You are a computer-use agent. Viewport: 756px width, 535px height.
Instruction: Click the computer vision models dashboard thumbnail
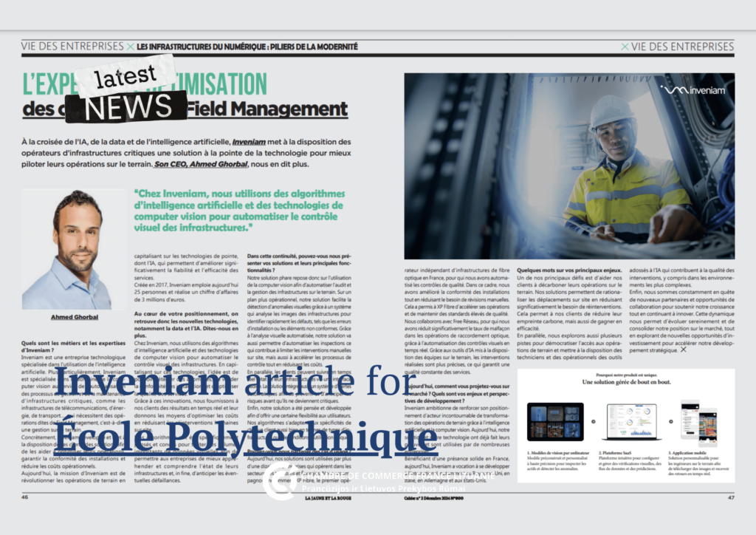555,422
